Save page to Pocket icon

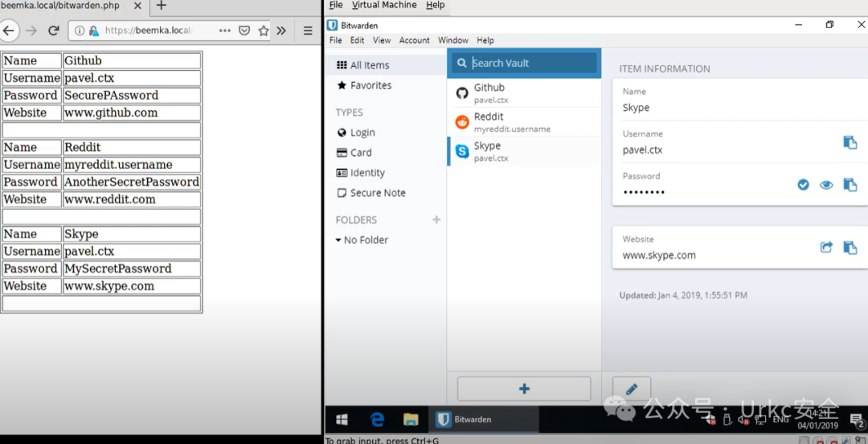244,31
